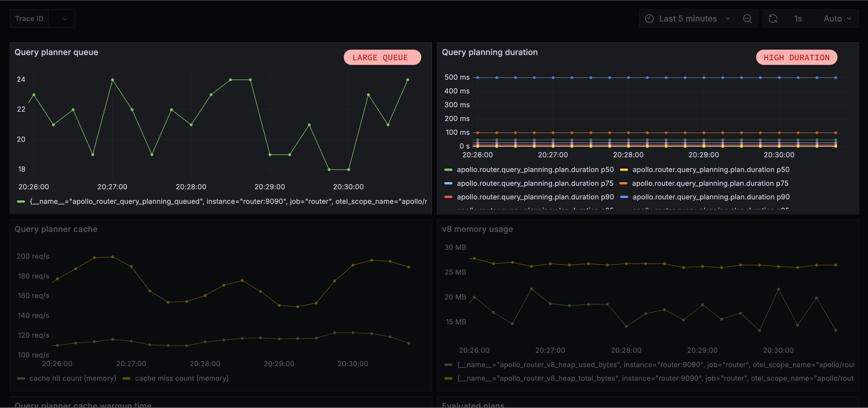The image size is (868, 408).
Task: Click the refresh dashboard icon
Action: (774, 19)
